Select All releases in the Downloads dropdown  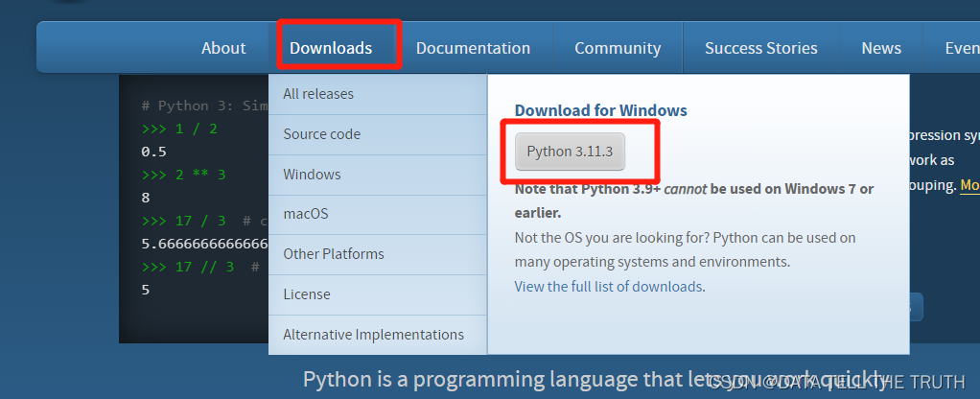tap(378, 94)
